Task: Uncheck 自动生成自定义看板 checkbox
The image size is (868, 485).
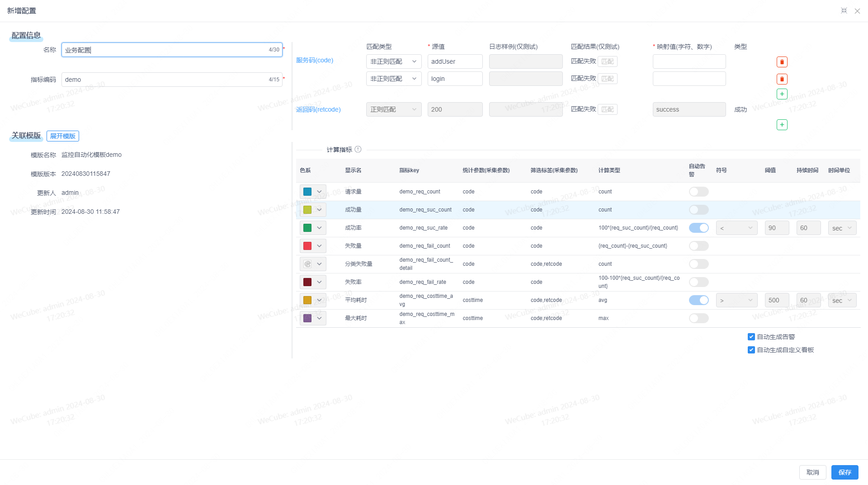Action: coord(751,350)
